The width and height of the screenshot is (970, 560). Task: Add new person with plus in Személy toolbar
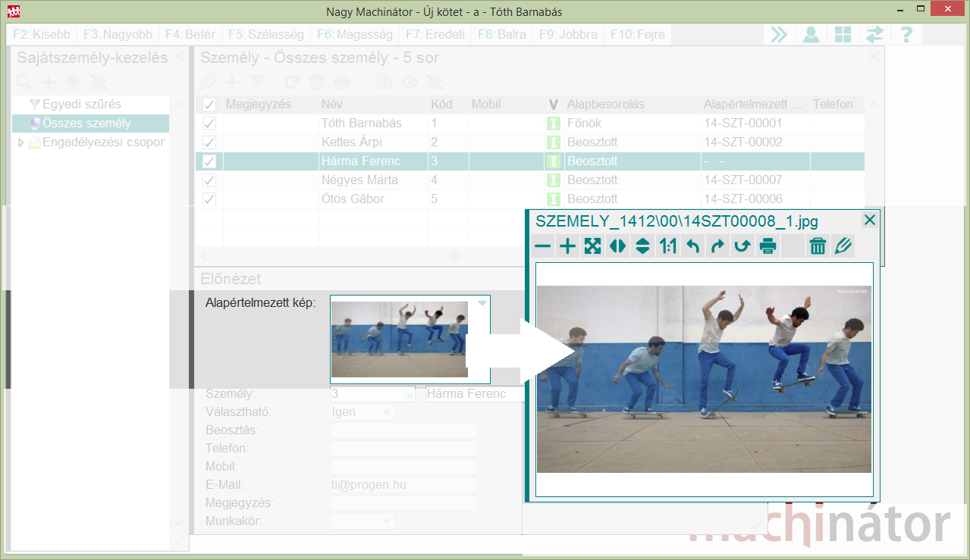click(232, 82)
